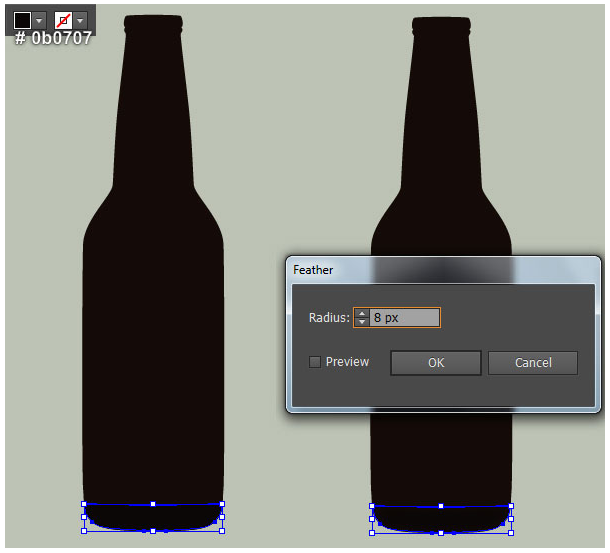Image resolution: width=610 pixels, height=553 pixels.
Task: Open the fill color dropdown arrow
Action: click(39, 20)
